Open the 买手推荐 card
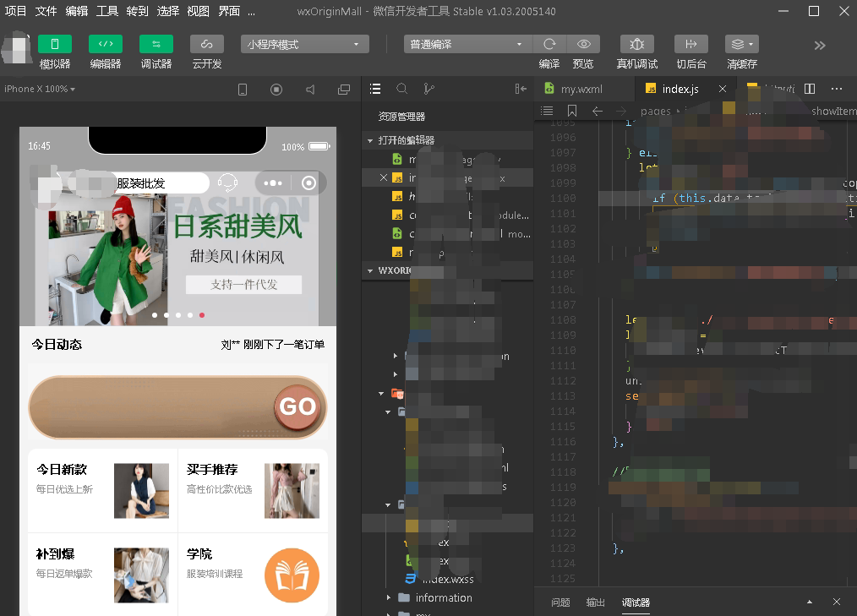 pos(253,490)
